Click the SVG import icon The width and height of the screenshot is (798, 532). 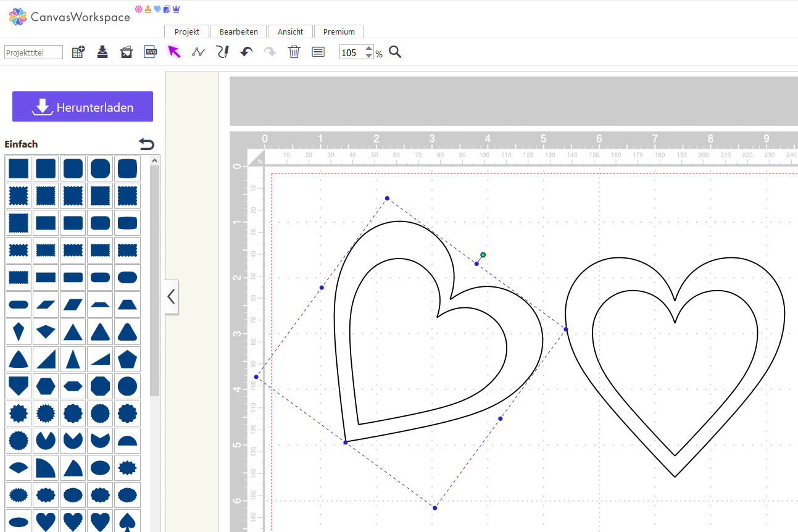(x=151, y=52)
